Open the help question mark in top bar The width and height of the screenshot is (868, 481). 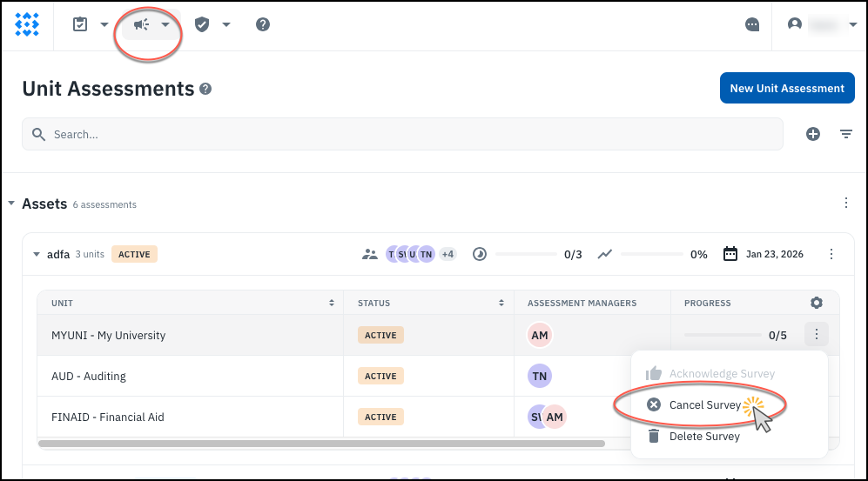(263, 24)
